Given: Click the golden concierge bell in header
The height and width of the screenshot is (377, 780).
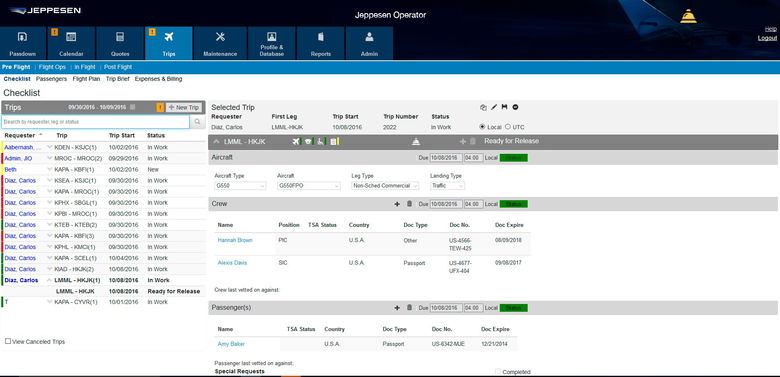Looking at the screenshot, I should [688, 16].
